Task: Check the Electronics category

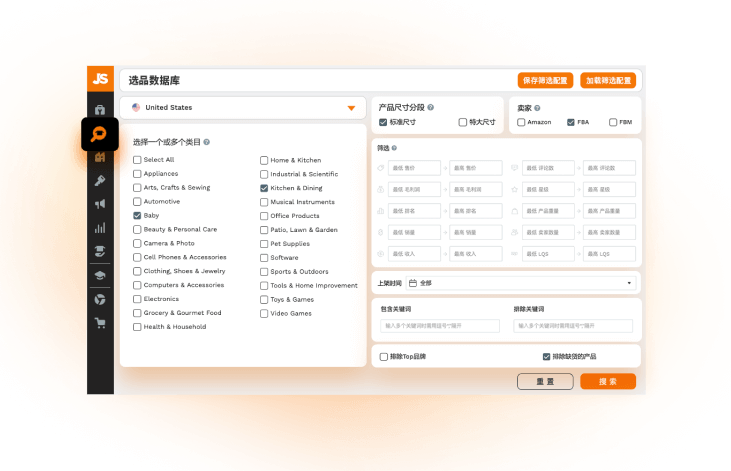Action: click(x=137, y=299)
